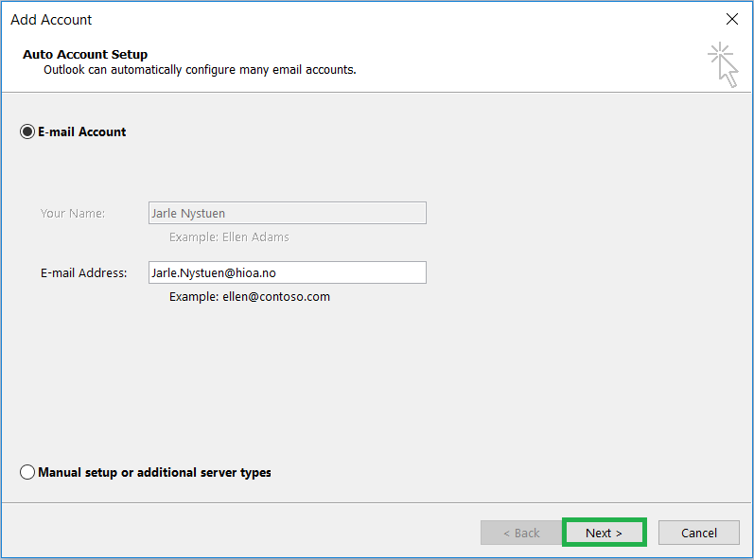Click the Cancel button

tap(699, 533)
